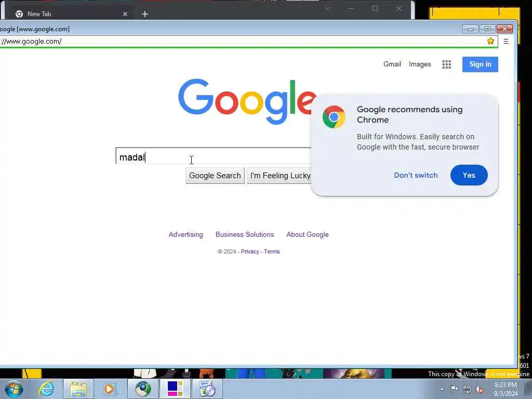Open the Terms link
The image size is (532, 399).
pyautogui.click(x=272, y=251)
